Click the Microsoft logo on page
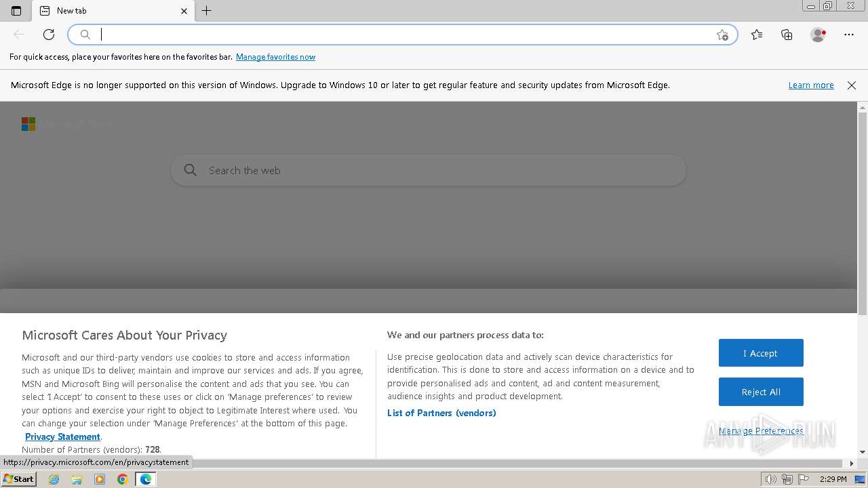 tap(28, 124)
